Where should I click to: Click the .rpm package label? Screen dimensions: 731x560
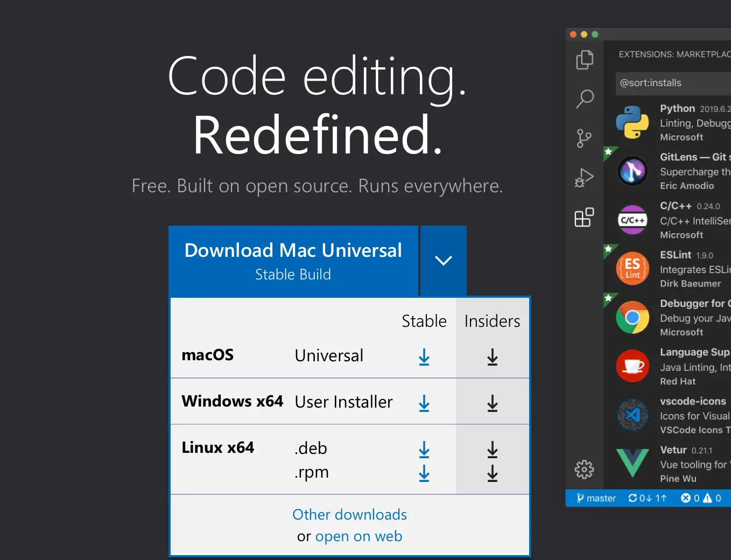pyautogui.click(x=311, y=472)
